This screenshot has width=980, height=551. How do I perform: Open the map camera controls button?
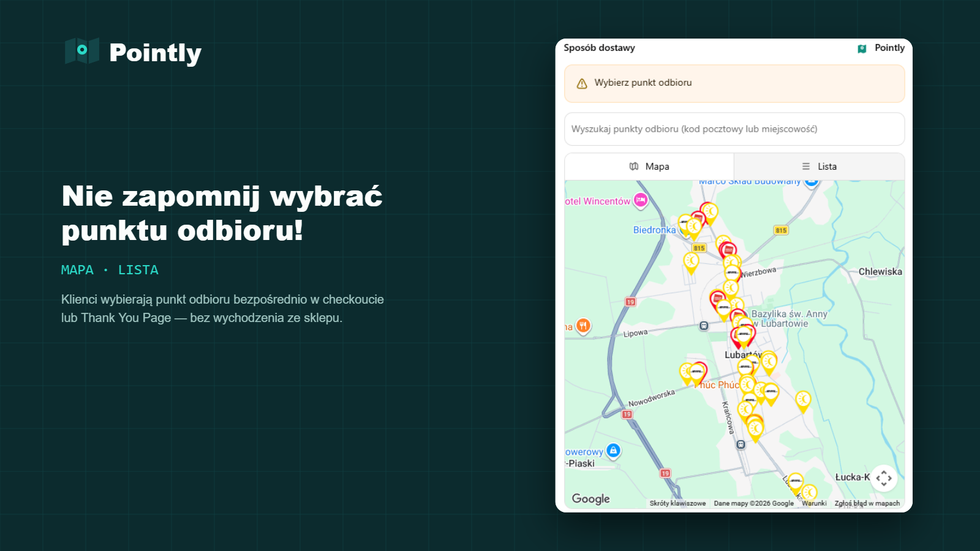pyautogui.click(x=884, y=478)
